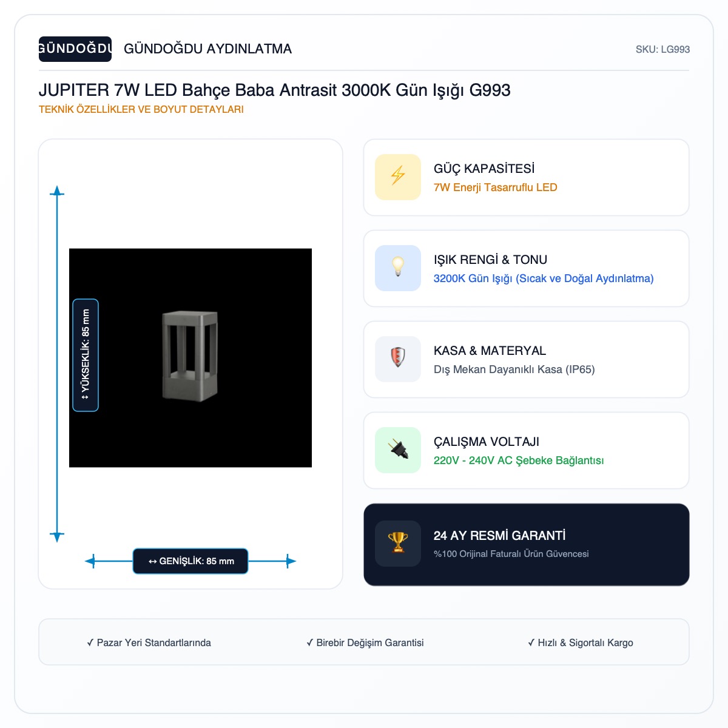Click the YÜKSEKLİK: 85 mm height label
Viewport: 728px width, 728px height.
tap(86, 355)
